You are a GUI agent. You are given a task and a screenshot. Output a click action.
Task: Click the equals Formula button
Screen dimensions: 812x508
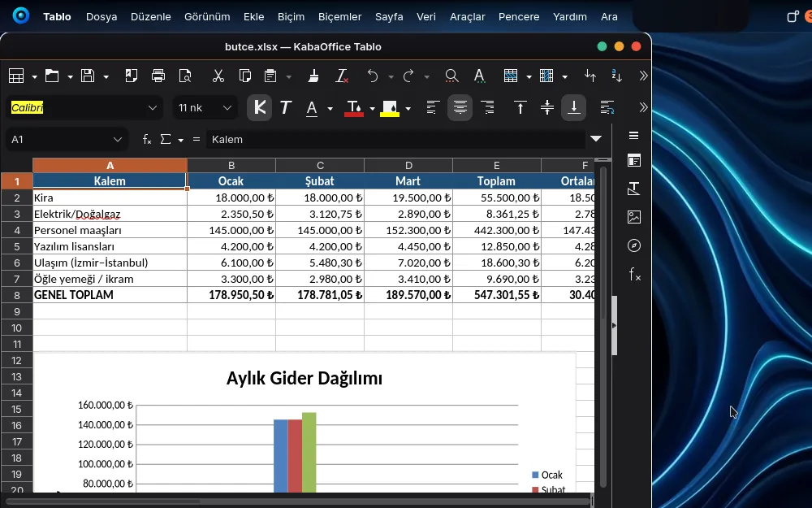pos(197,140)
